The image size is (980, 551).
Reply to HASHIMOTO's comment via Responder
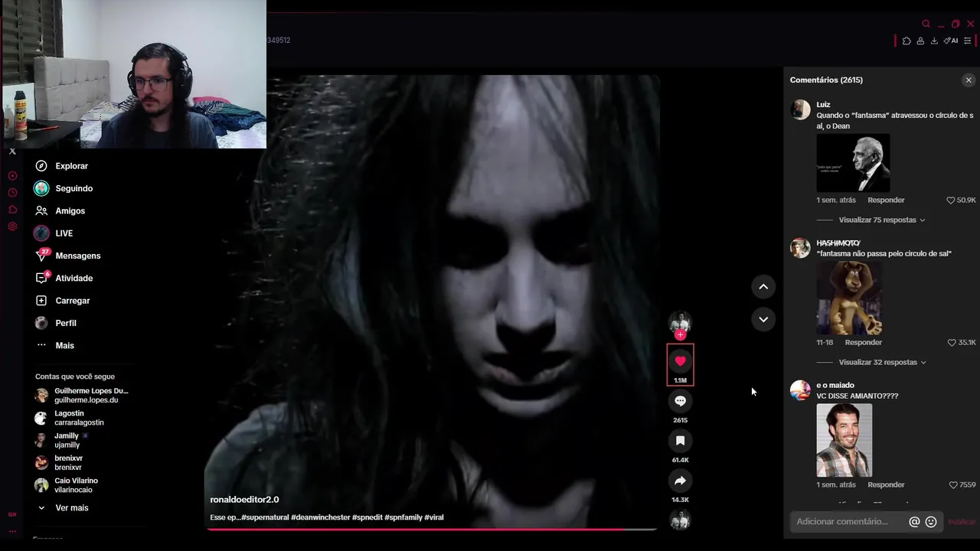(x=863, y=342)
